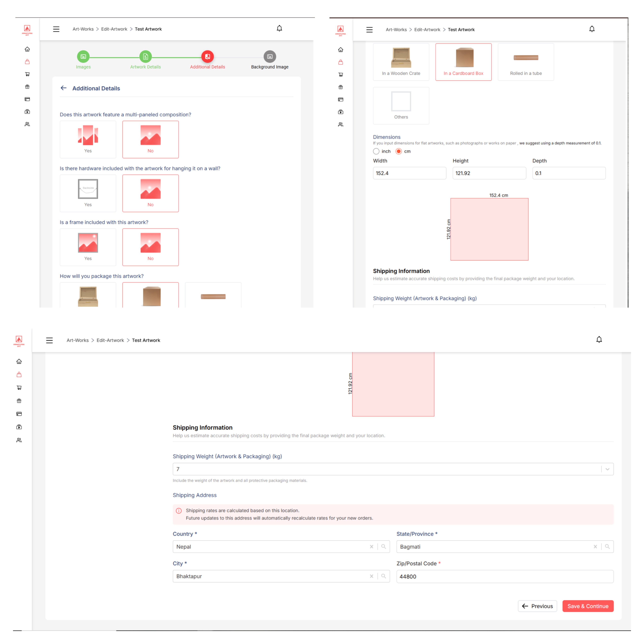Go to Images step label
This screenshot has width=644, height=644.
click(x=83, y=67)
